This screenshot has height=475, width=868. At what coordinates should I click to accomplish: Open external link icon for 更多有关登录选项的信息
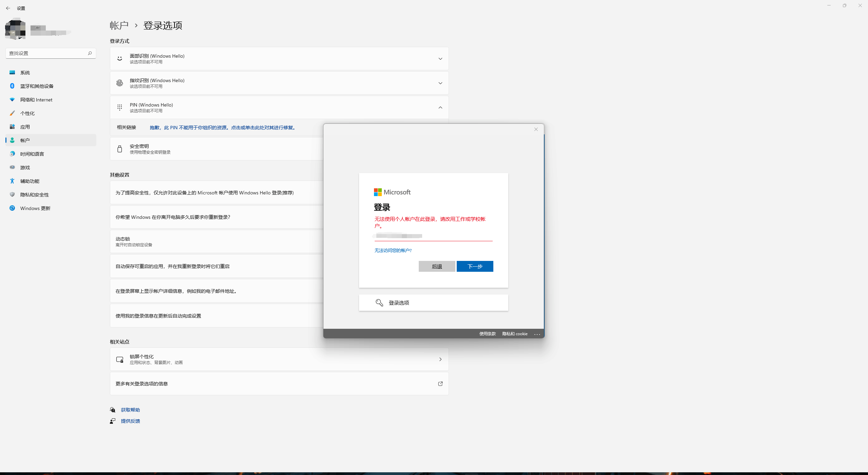[440, 384]
